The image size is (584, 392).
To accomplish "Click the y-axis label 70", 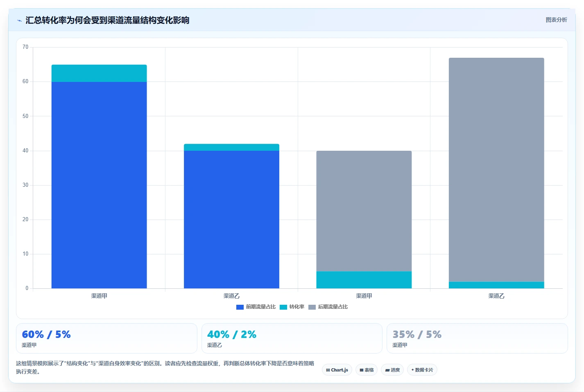I will coord(25,47).
